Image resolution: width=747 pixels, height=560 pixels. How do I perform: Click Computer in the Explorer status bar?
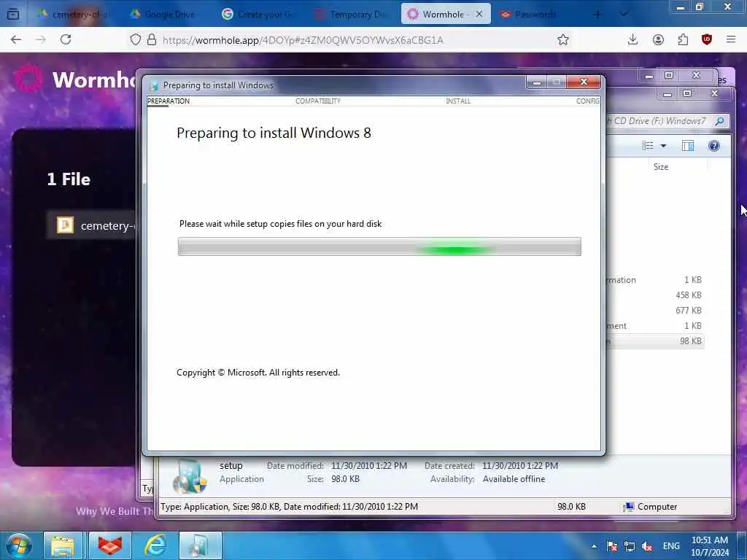coord(650,507)
